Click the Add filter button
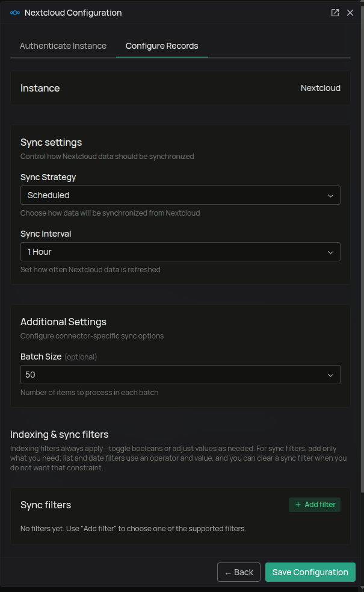Image resolution: width=364 pixels, height=592 pixels. coord(315,505)
